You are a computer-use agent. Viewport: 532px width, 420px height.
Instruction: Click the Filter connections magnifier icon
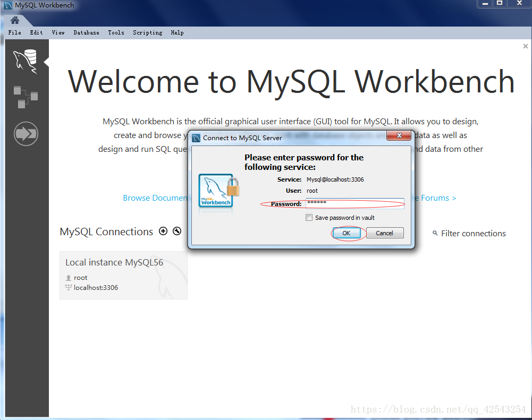[435, 233]
